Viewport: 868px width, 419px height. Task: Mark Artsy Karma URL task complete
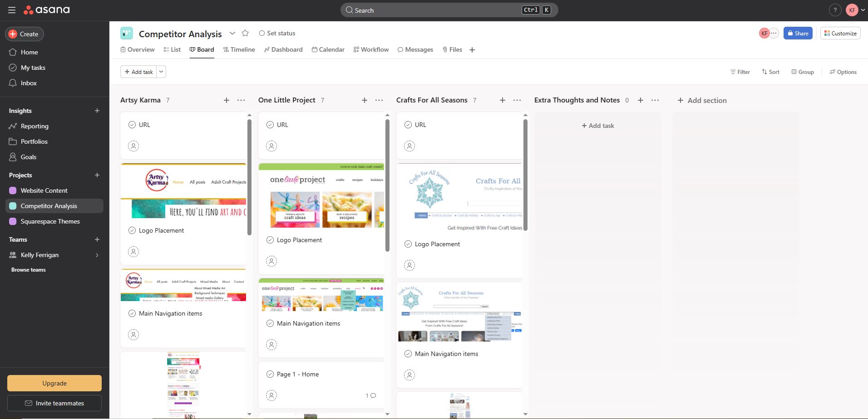click(132, 125)
